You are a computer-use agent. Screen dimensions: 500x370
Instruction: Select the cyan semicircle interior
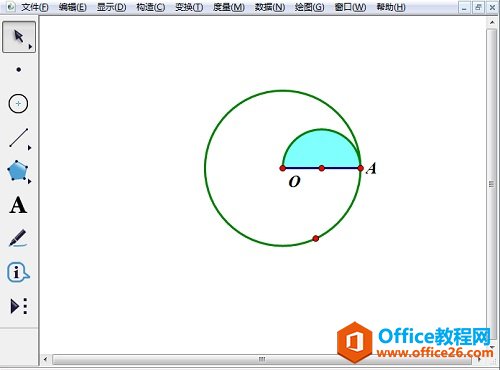click(x=321, y=150)
